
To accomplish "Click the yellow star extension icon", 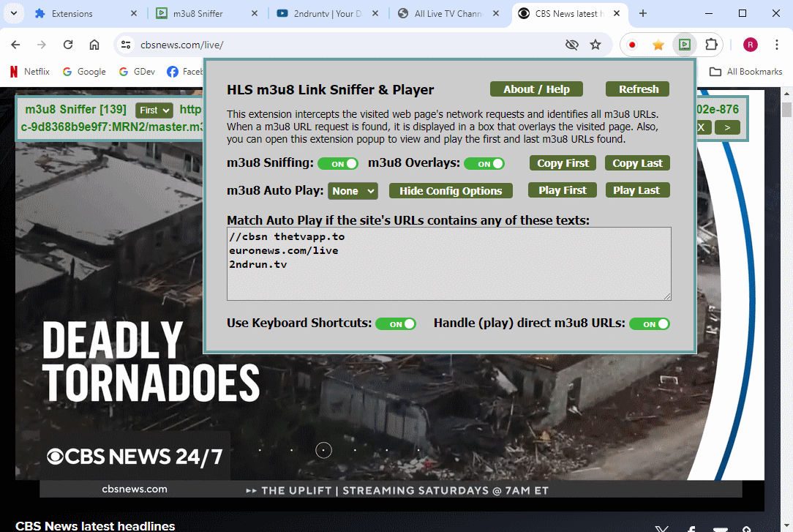I will click(658, 45).
